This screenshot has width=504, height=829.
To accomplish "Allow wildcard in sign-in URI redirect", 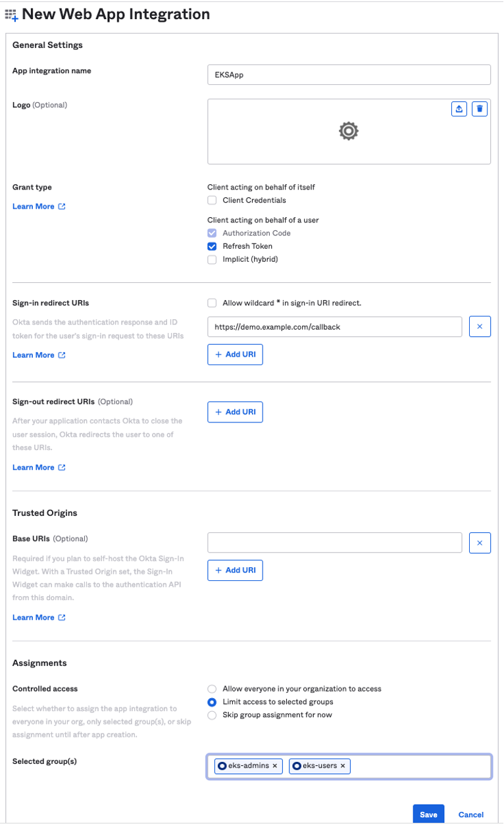I will click(x=212, y=303).
